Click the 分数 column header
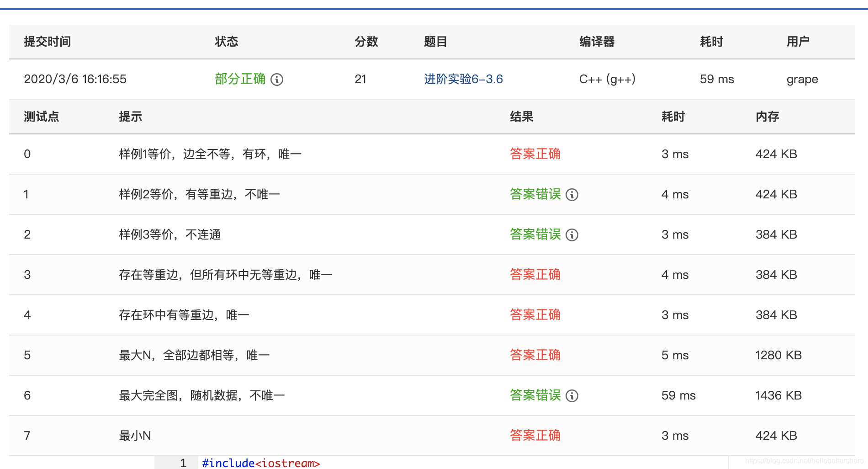 click(x=366, y=42)
